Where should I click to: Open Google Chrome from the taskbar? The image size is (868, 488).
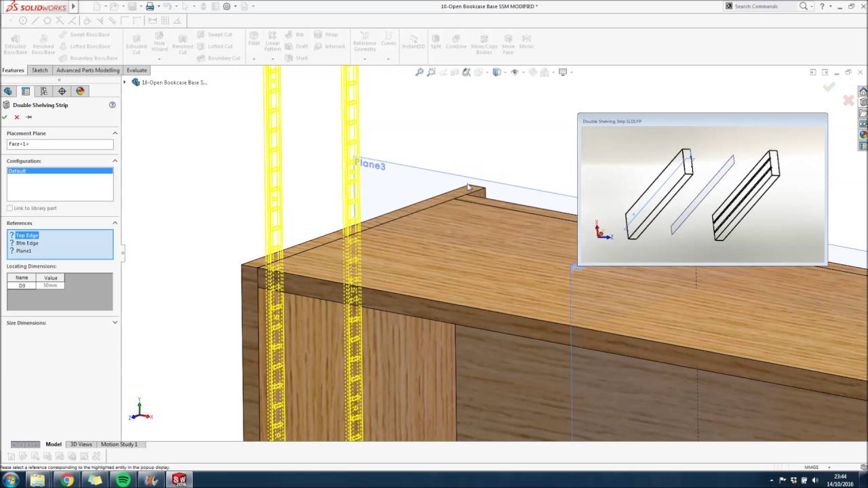point(66,480)
